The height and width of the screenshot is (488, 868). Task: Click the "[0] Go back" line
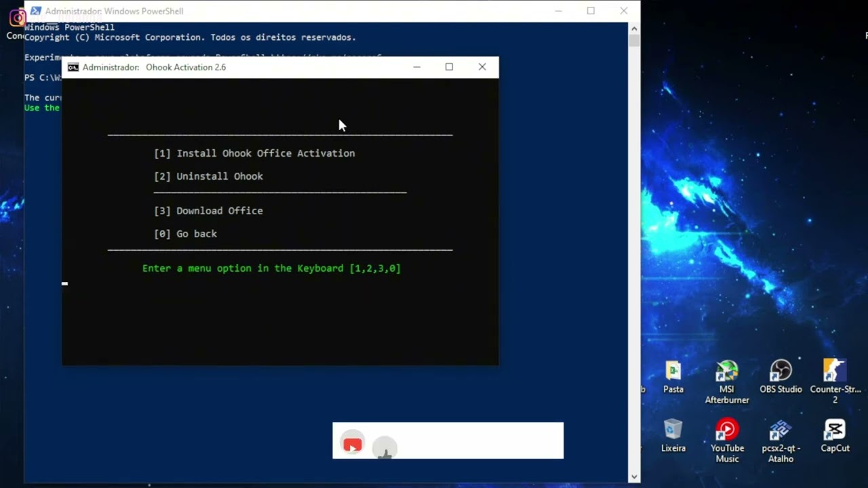point(185,234)
